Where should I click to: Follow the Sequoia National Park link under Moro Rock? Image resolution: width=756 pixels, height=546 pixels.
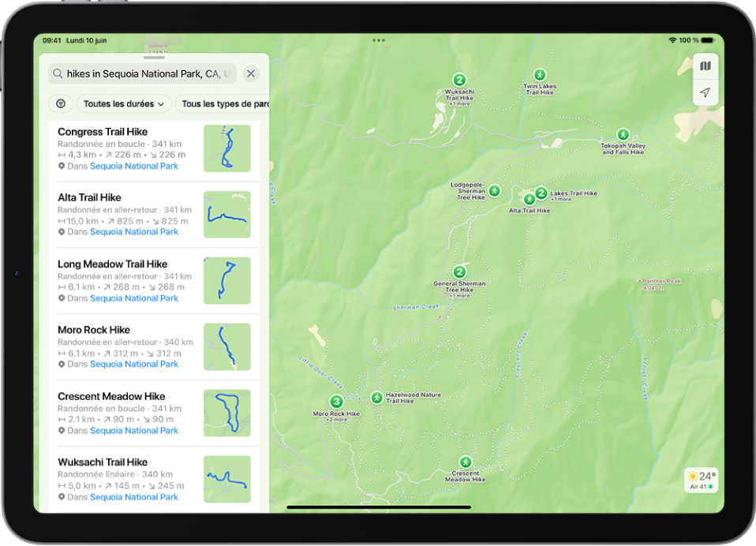click(x=133, y=364)
